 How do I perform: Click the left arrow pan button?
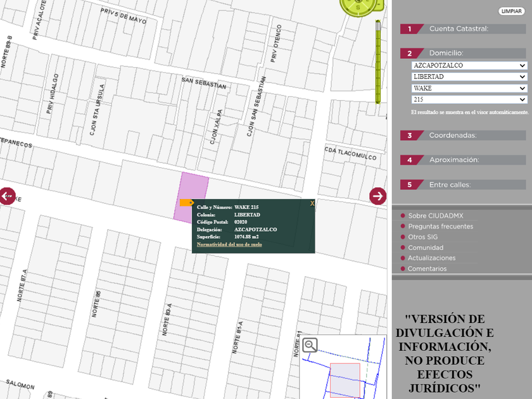(x=6, y=196)
